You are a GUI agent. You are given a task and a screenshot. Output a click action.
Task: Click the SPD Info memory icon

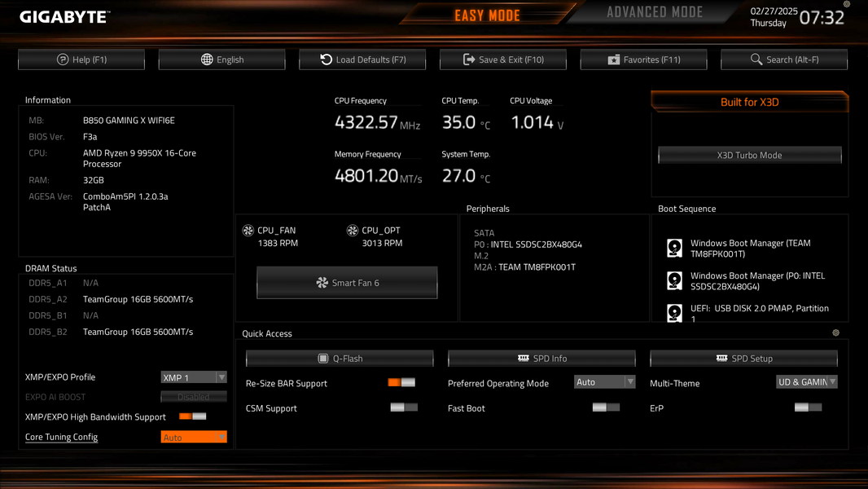(523, 358)
